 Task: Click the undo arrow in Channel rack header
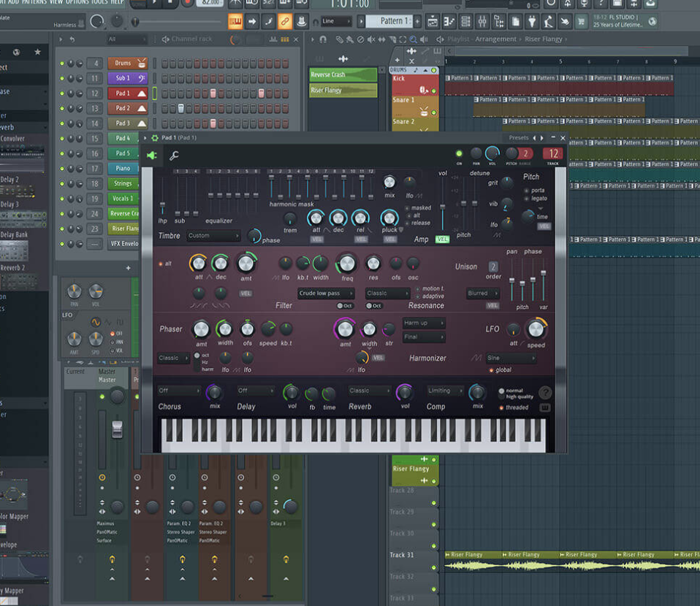tap(72, 39)
